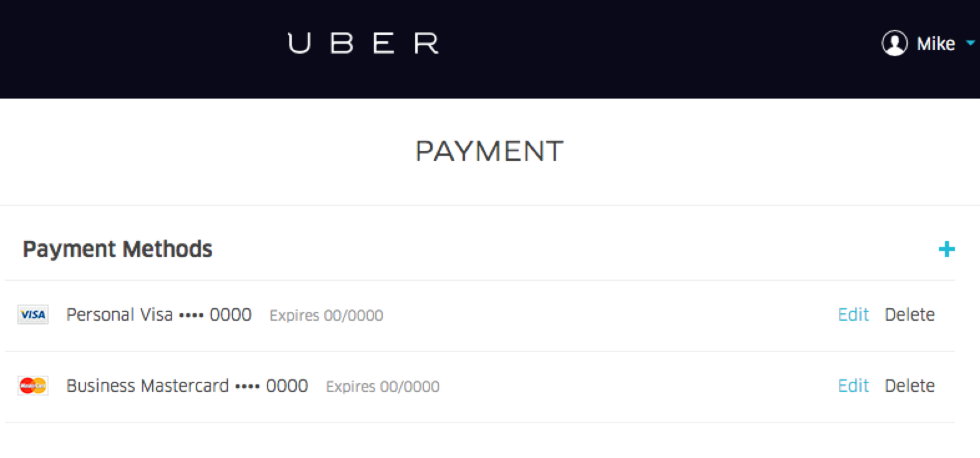The width and height of the screenshot is (980, 458).
Task: Click the Visa card logo icon
Action: click(x=33, y=314)
